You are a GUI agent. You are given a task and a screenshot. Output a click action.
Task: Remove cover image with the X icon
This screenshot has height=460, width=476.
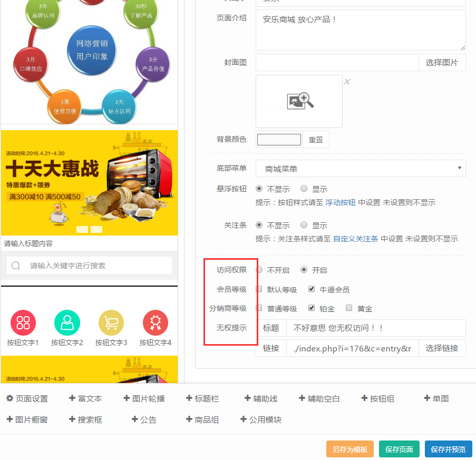347,82
